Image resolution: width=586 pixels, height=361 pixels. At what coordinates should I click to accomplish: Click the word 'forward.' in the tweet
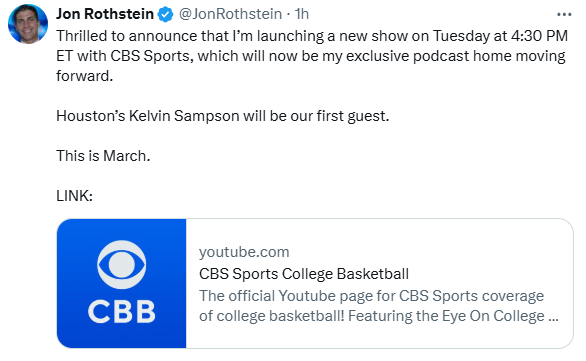(84, 76)
